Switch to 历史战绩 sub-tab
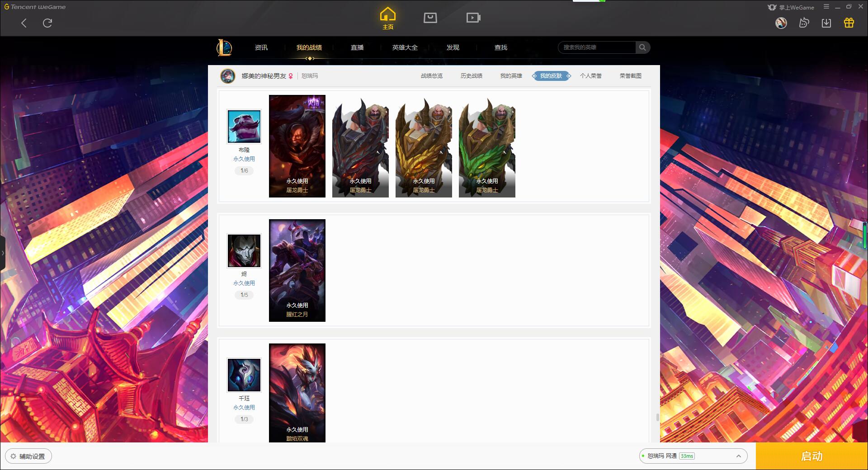The width and height of the screenshot is (868, 470). (472, 76)
